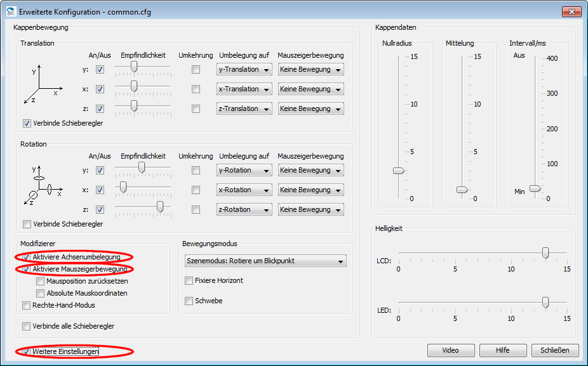588x366 pixels.
Task: Click the application icon in title bar
Action: [10, 11]
